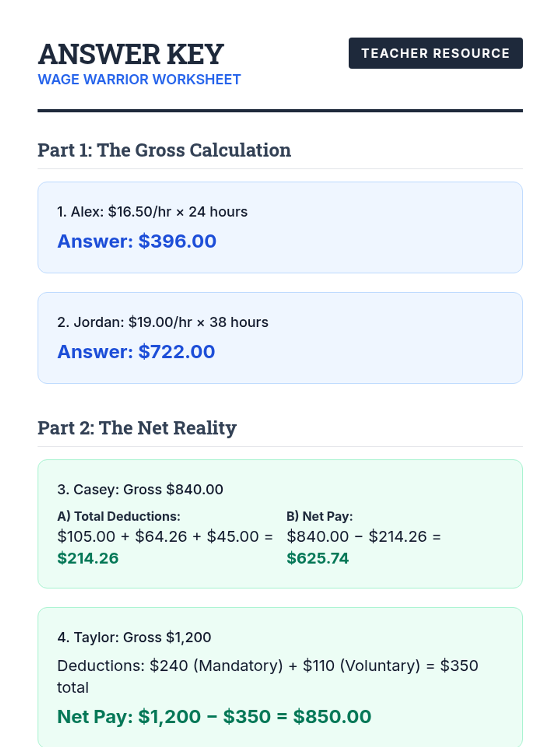Select the Part 2: The Net Reality heading
The width and height of the screenshot is (560, 747).
137,428
